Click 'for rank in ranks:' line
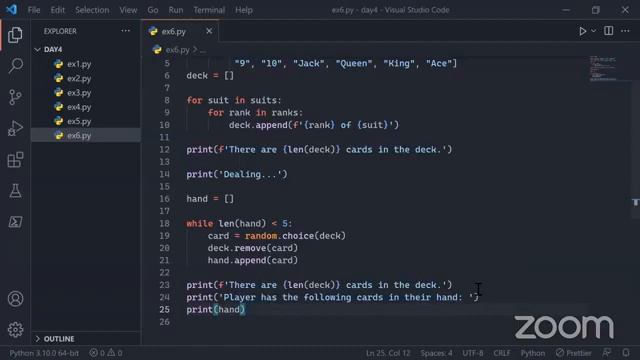This screenshot has height=360, width=640. click(x=256, y=113)
